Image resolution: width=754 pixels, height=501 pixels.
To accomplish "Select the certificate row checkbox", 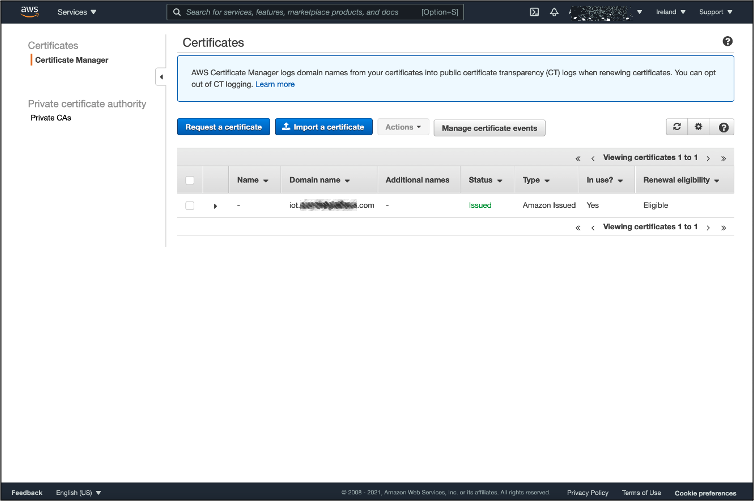I will pyautogui.click(x=189, y=205).
